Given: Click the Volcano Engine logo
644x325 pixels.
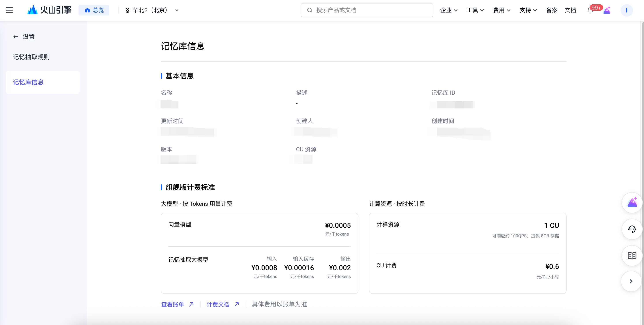Looking at the screenshot, I should [49, 10].
